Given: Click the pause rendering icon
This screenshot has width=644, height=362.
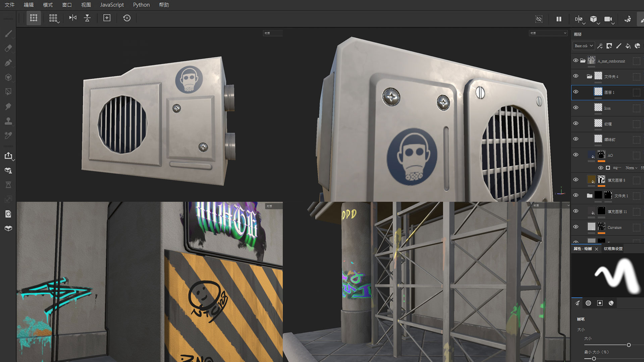Looking at the screenshot, I should [559, 19].
